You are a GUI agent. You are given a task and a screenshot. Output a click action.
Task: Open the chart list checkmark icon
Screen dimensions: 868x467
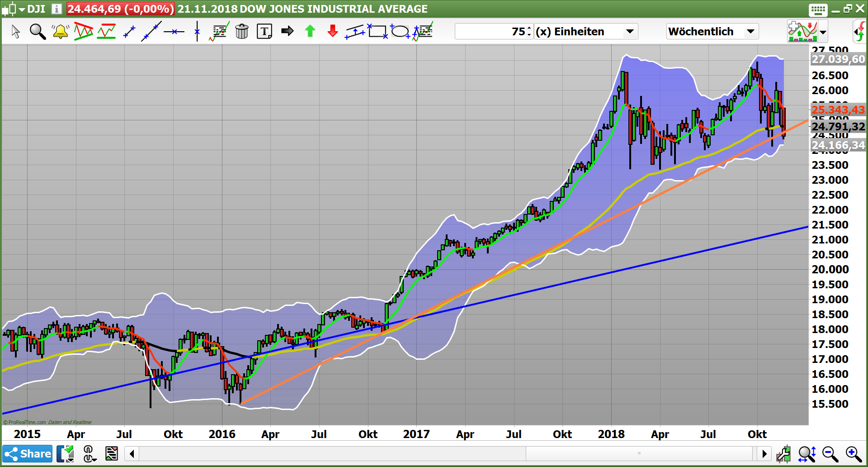tap(66, 453)
